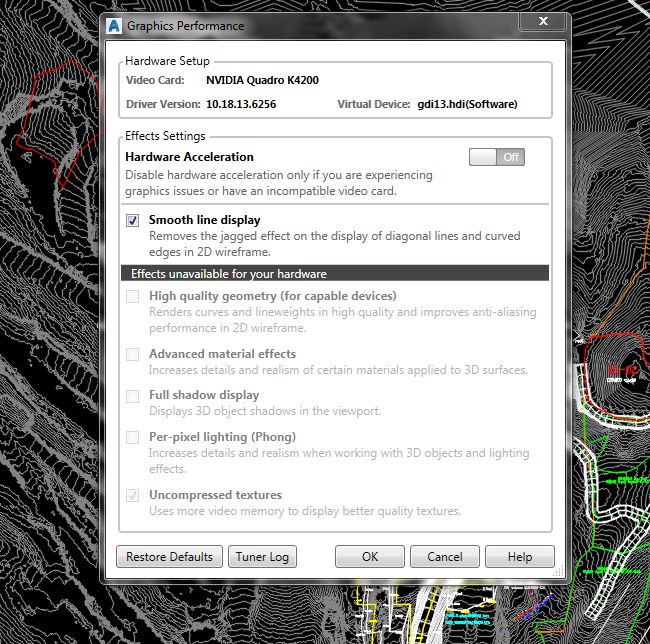The height and width of the screenshot is (644, 650).
Task: Toggle the Hardware Acceleration Off switch
Action: coord(497,157)
